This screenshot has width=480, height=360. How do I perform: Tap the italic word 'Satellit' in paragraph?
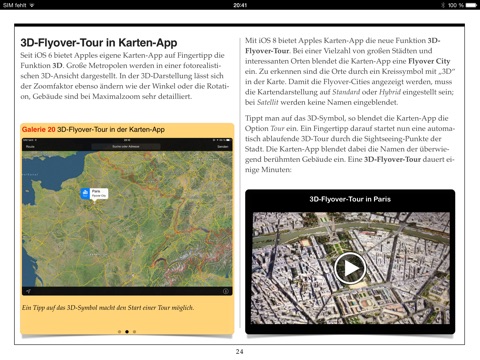coord(268,102)
